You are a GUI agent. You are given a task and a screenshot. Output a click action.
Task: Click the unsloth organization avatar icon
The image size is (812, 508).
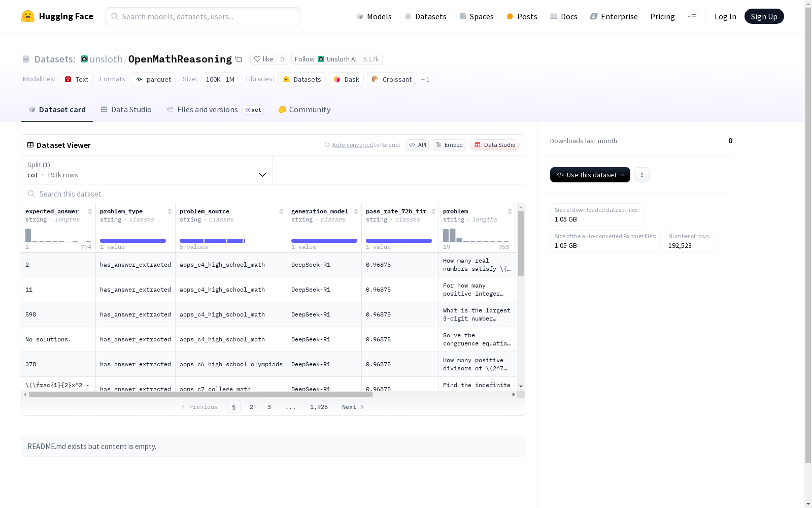(x=84, y=59)
